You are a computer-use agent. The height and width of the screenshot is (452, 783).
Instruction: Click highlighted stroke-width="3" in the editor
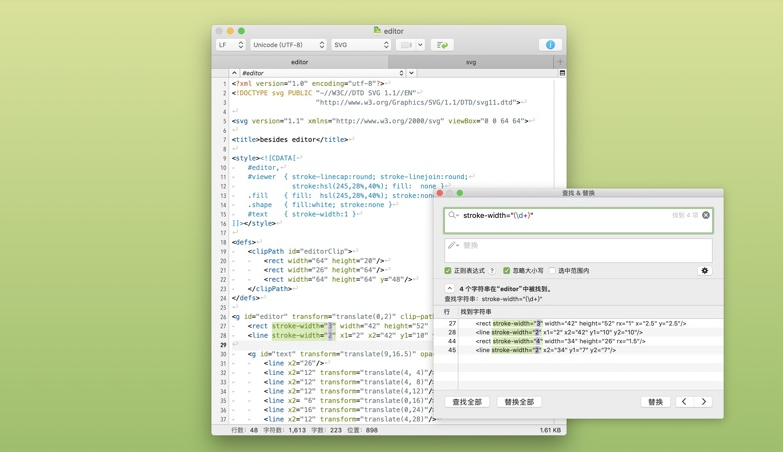(304, 326)
